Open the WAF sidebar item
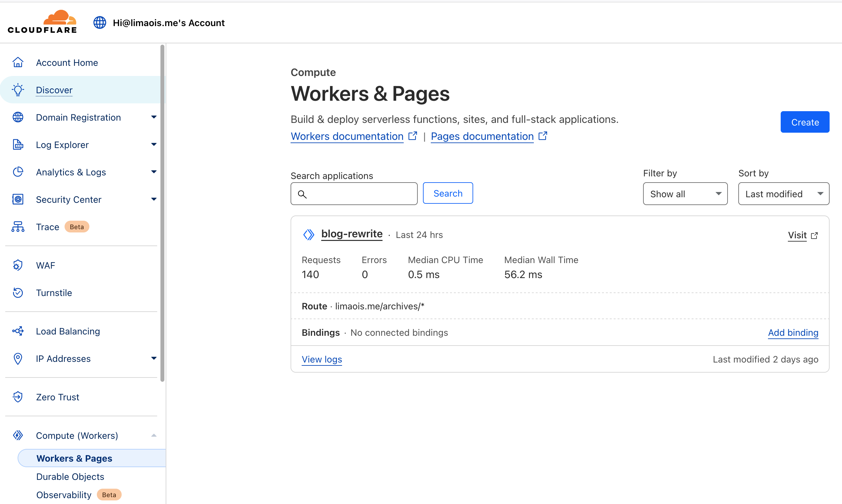The width and height of the screenshot is (842, 504). pos(46,265)
